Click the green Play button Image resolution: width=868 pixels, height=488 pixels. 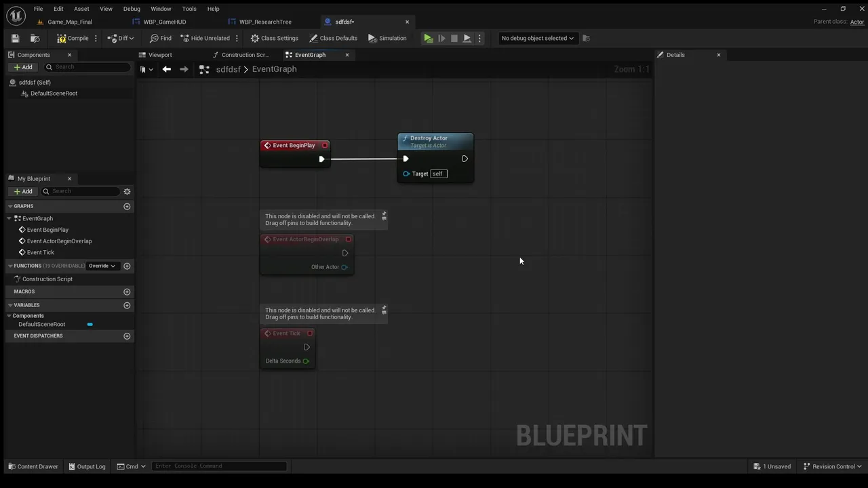point(429,39)
